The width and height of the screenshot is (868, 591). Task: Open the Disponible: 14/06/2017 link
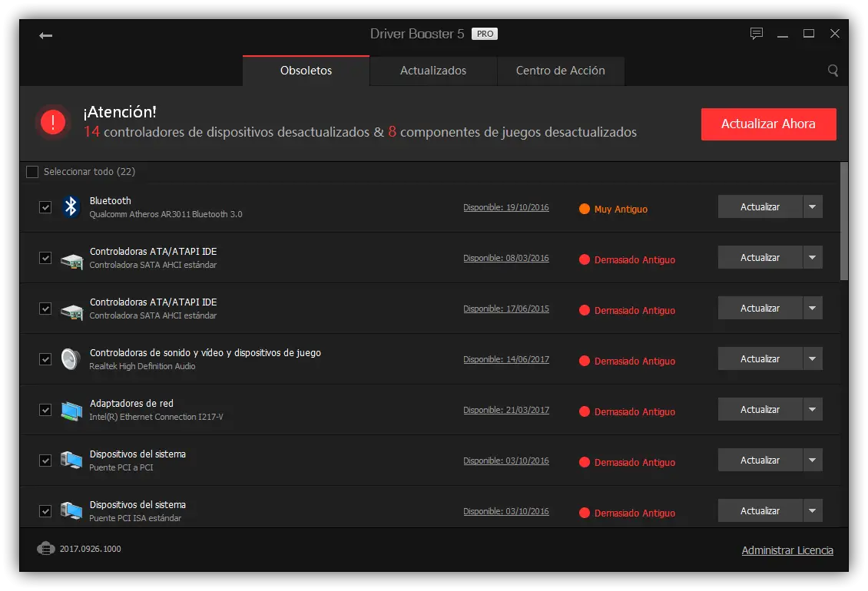506,360
